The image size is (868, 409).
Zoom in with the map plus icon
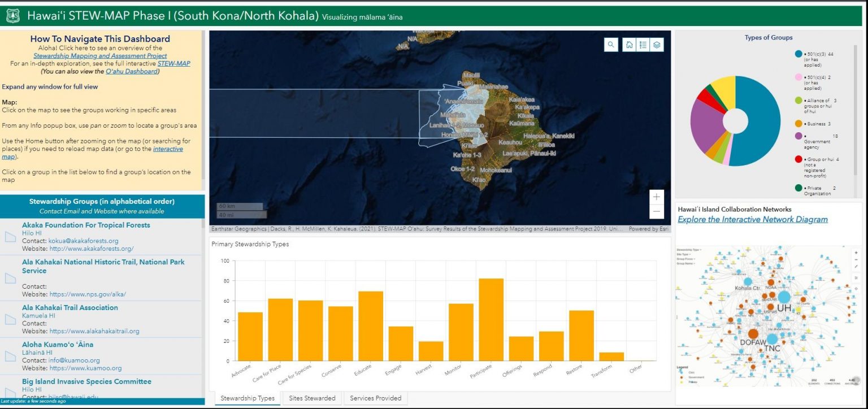656,197
